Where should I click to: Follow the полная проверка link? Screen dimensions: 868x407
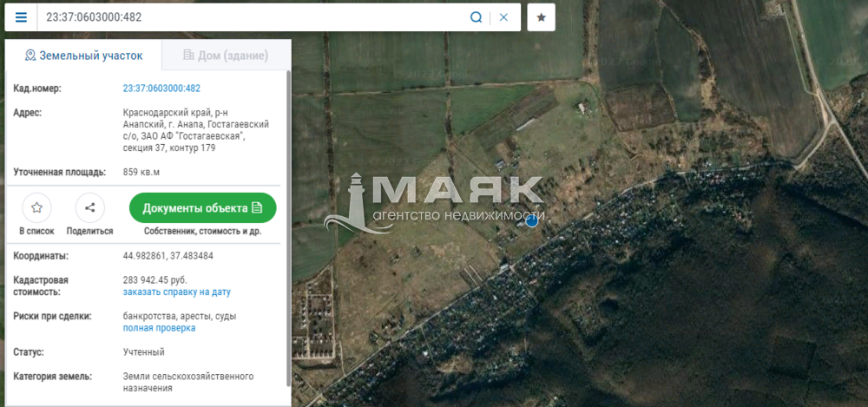(x=159, y=328)
